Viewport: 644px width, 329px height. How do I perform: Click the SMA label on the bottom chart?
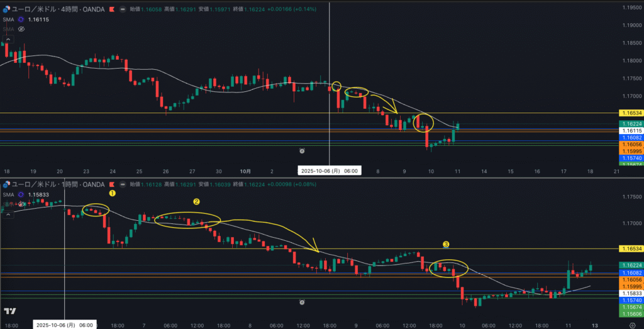8,194
